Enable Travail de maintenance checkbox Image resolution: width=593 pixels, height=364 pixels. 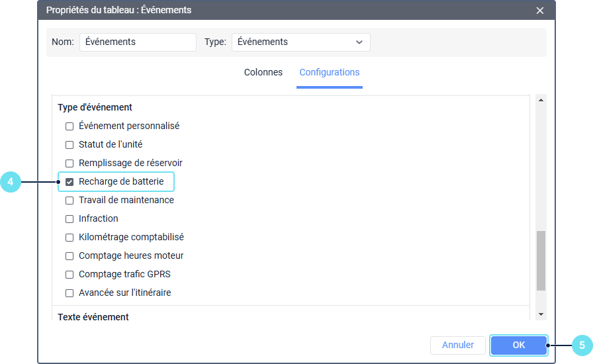tap(69, 200)
